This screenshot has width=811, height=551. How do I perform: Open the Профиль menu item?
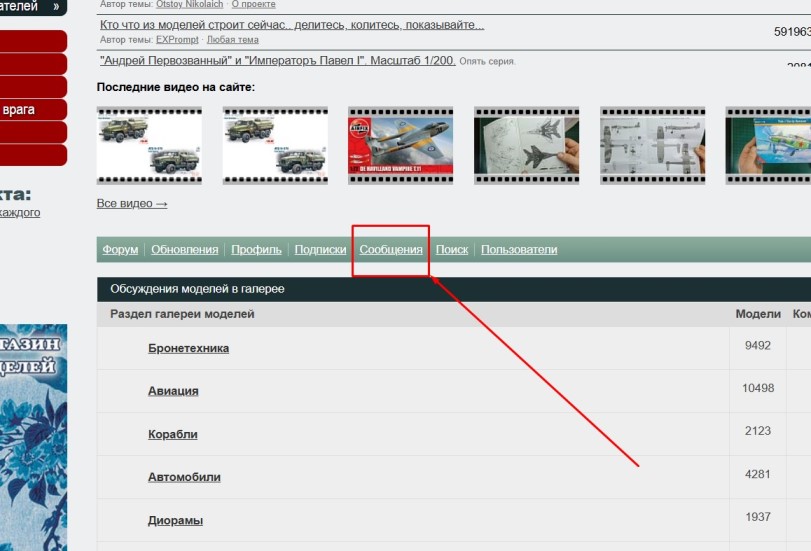pyautogui.click(x=256, y=250)
